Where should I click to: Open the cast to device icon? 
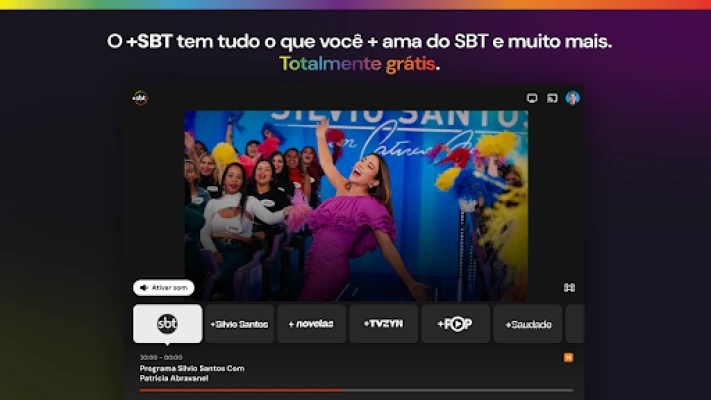coord(552,98)
